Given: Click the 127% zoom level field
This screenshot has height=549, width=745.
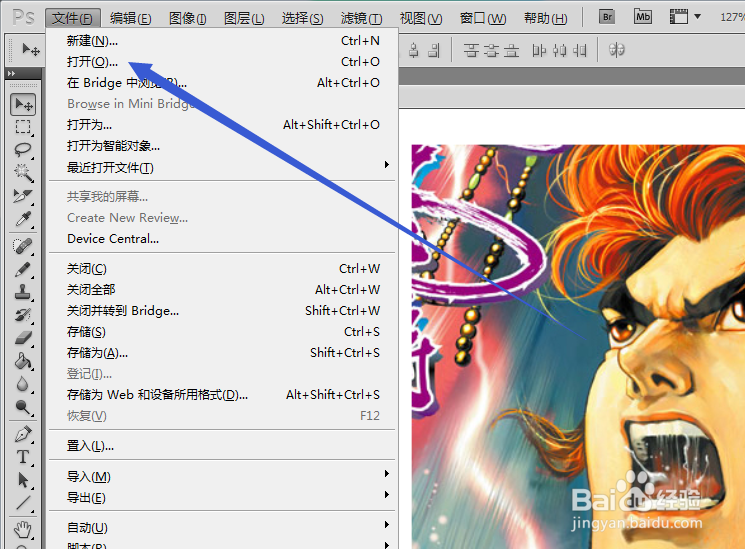Looking at the screenshot, I should (x=732, y=17).
